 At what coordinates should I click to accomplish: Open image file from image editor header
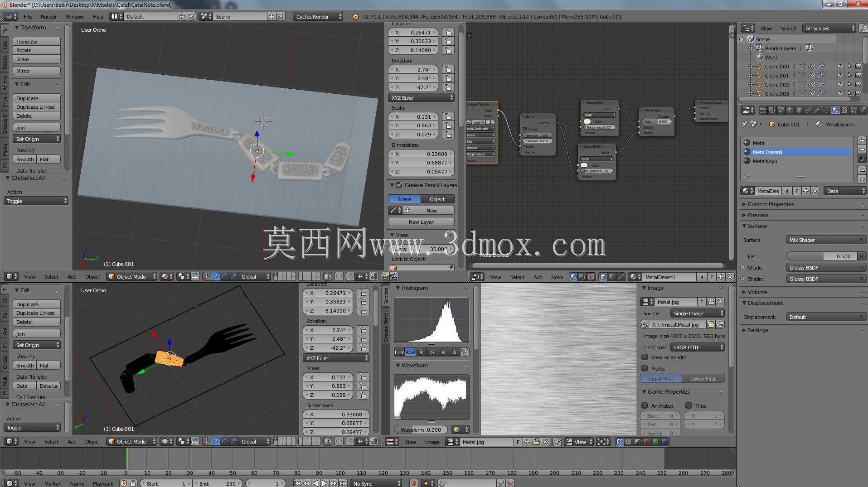point(536,442)
